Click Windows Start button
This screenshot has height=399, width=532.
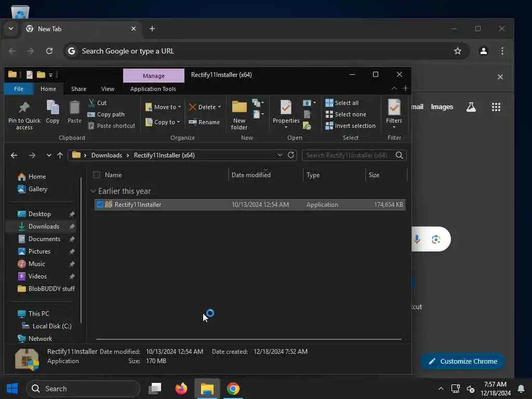coord(12,389)
